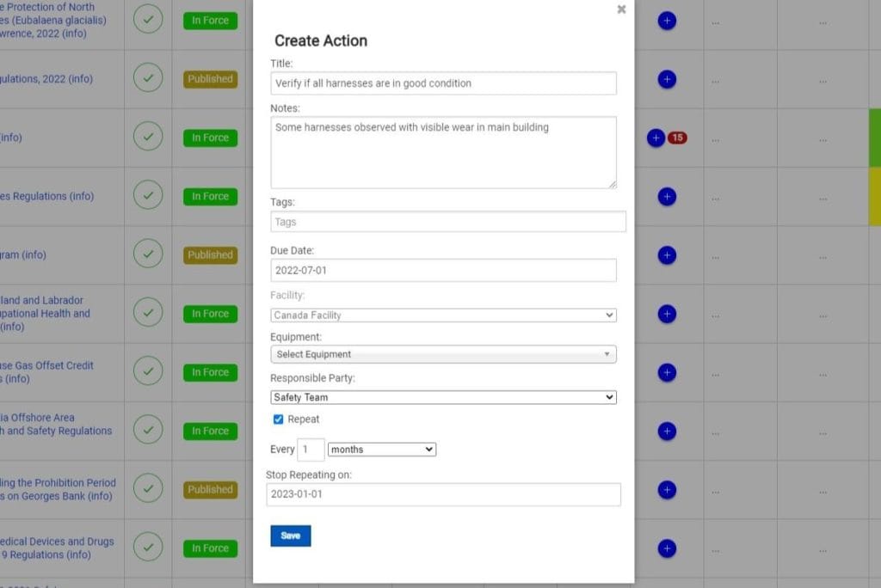Click the red 15 count badge
The image size is (881, 588).
click(x=677, y=138)
